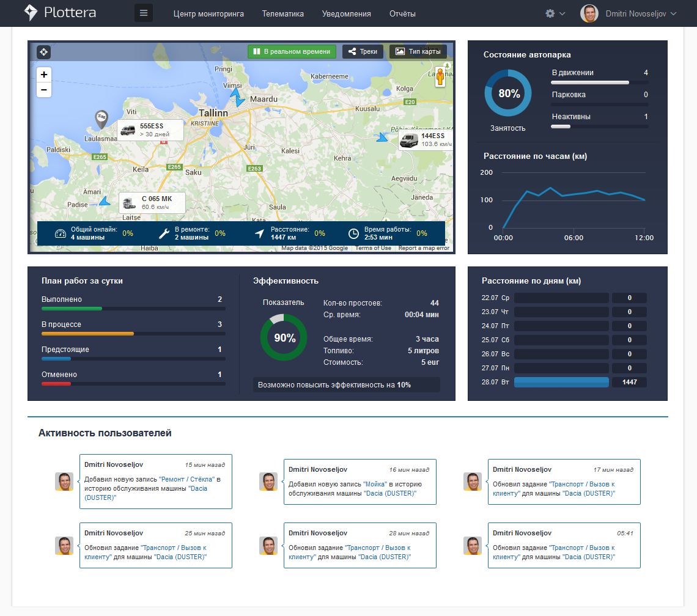Click the speedometer icon for Общий онлайн
The height and width of the screenshot is (616, 697).
coord(61,234)
